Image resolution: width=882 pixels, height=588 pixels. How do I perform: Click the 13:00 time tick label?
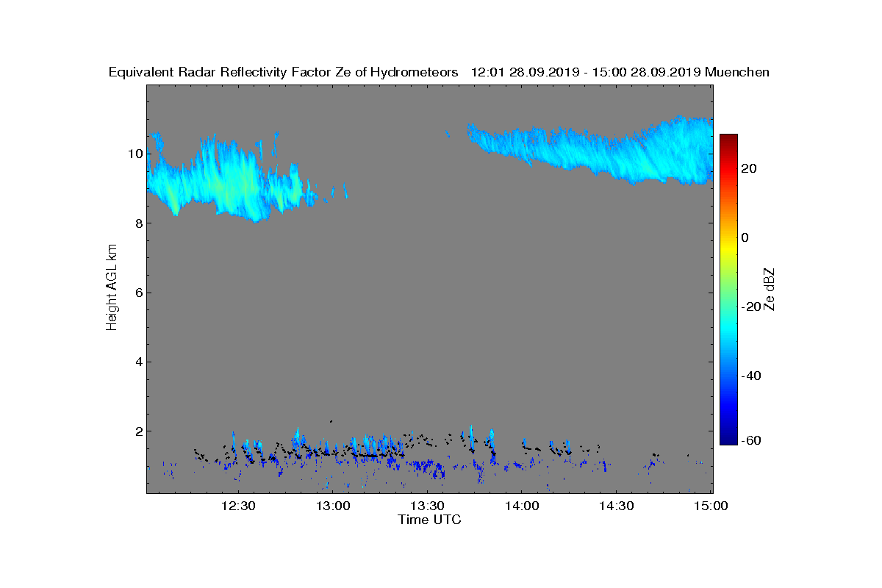point(332,506)
